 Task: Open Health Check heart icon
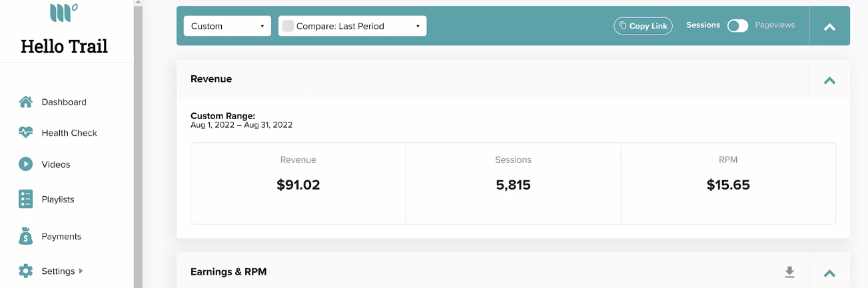coord(25,132)
